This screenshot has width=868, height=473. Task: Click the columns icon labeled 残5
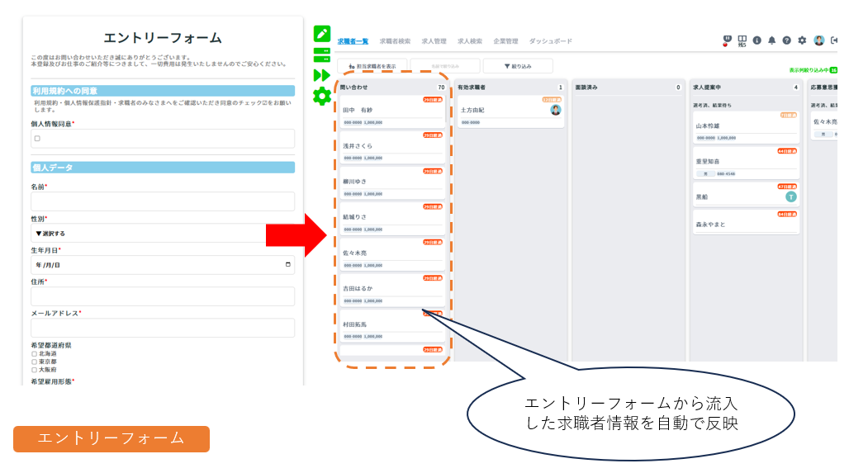coord(742,41)
